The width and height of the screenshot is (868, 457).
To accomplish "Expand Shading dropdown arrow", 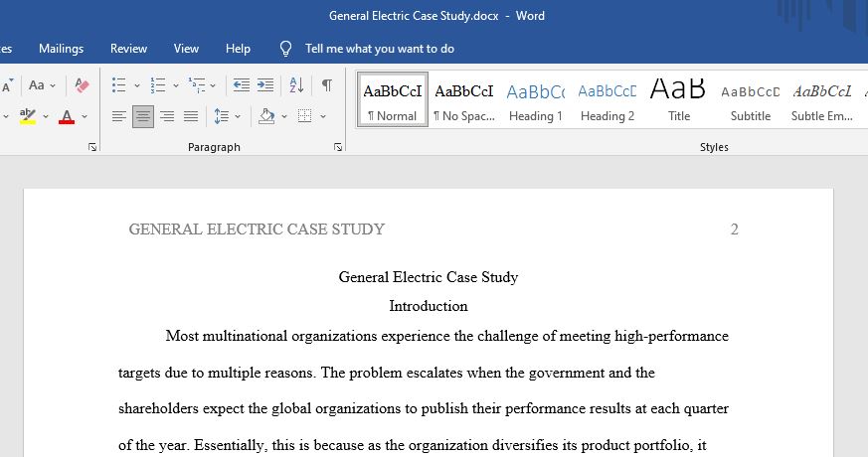I will click(284, 117).
